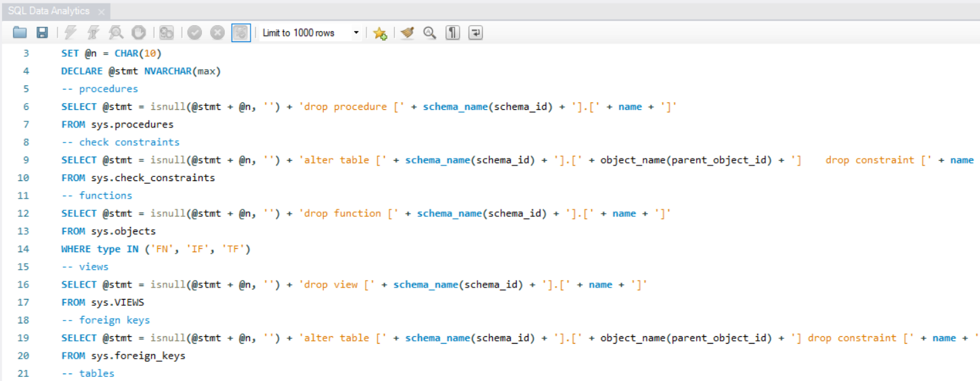Open the find panel via the magnifier icon
The height and width of the screenshot is (381, 980).
[x=429, y=33]
